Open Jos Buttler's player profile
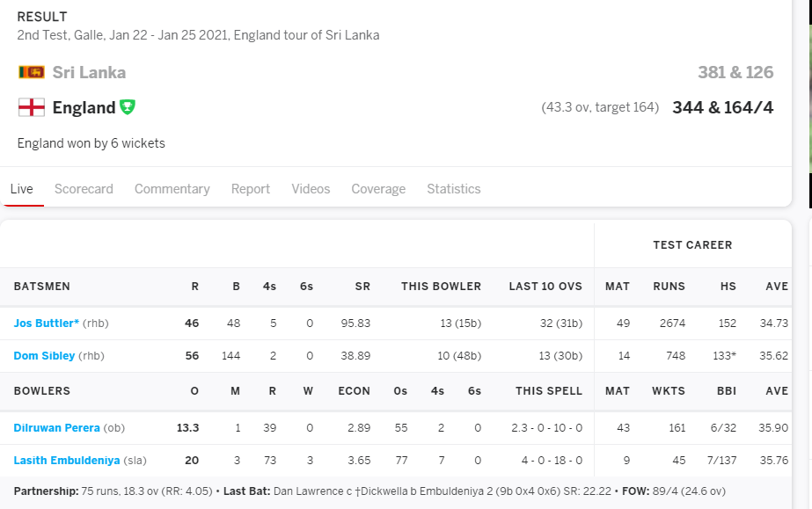812x509 pixels. [x=47, y=324]
